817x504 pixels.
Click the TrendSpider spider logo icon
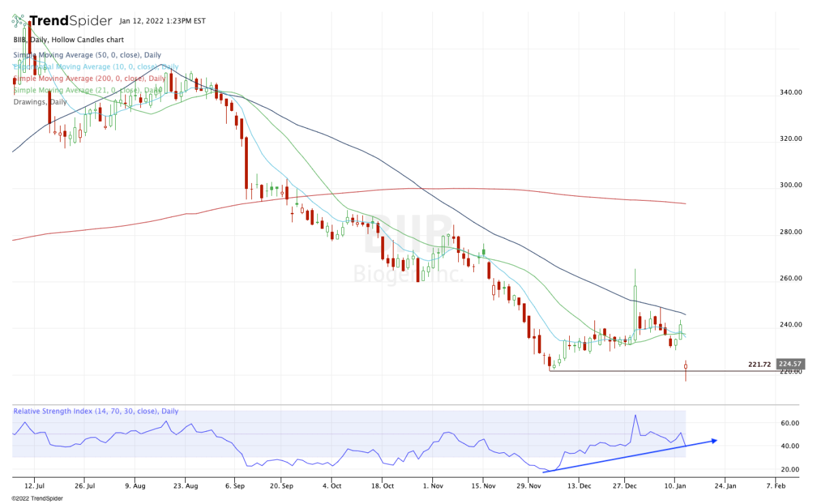pos(17,18)
